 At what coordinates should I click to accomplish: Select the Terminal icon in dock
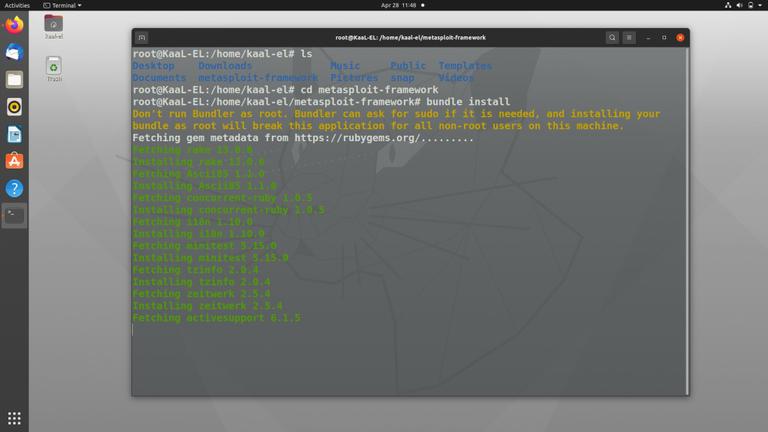[x=14, y=216]
